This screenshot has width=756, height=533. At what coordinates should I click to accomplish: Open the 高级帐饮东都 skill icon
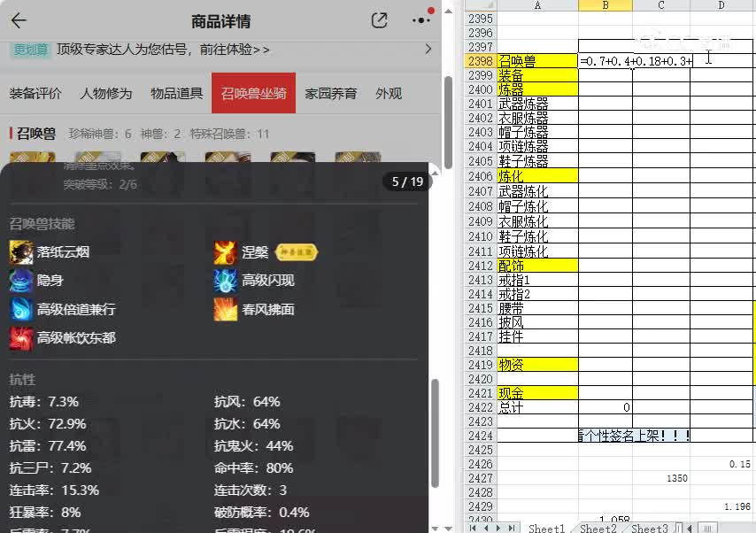(x=21, y=338)
